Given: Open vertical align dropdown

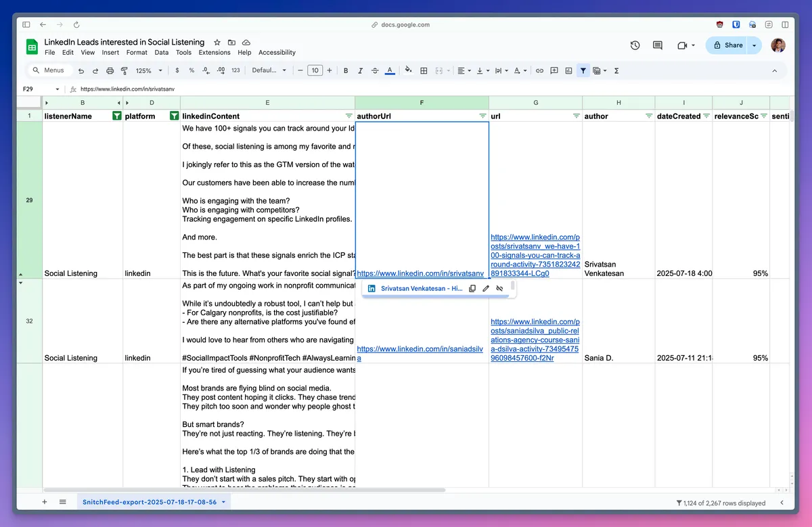Looking at the screenshot, I should pyautogui.click(x=482, y=70).
